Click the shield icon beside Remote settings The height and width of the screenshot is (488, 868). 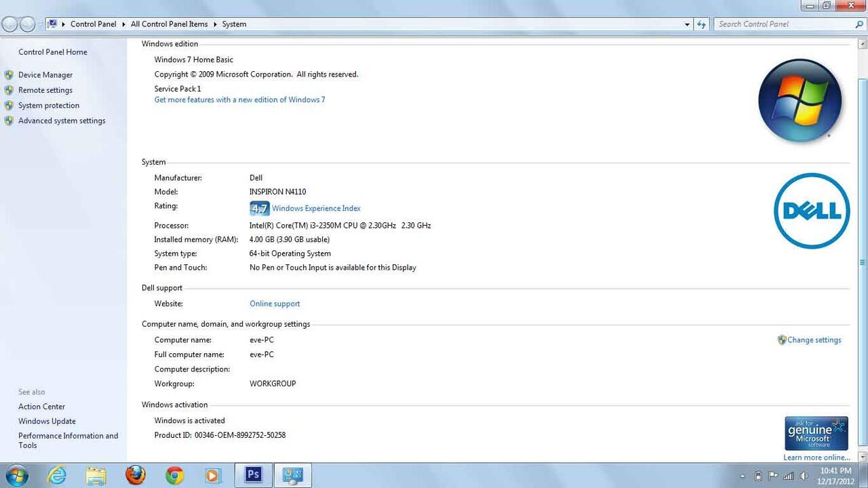(x=9, y=90)
